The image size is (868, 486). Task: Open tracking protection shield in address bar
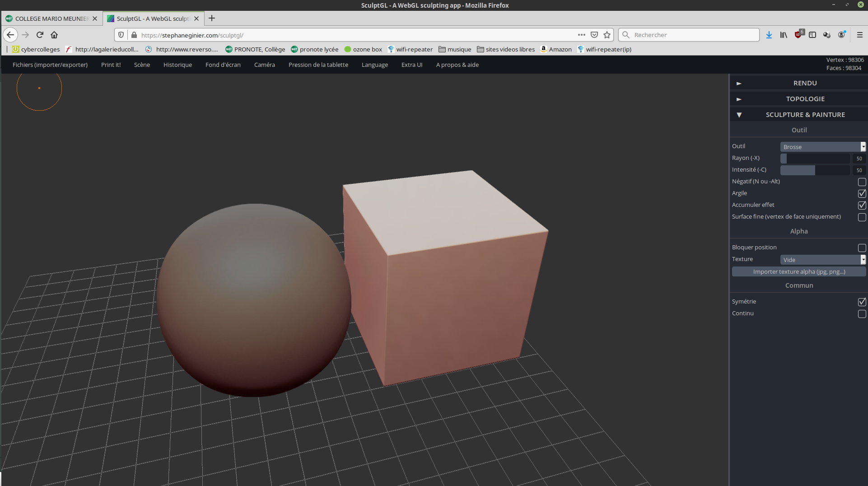[x=121, y=35]
